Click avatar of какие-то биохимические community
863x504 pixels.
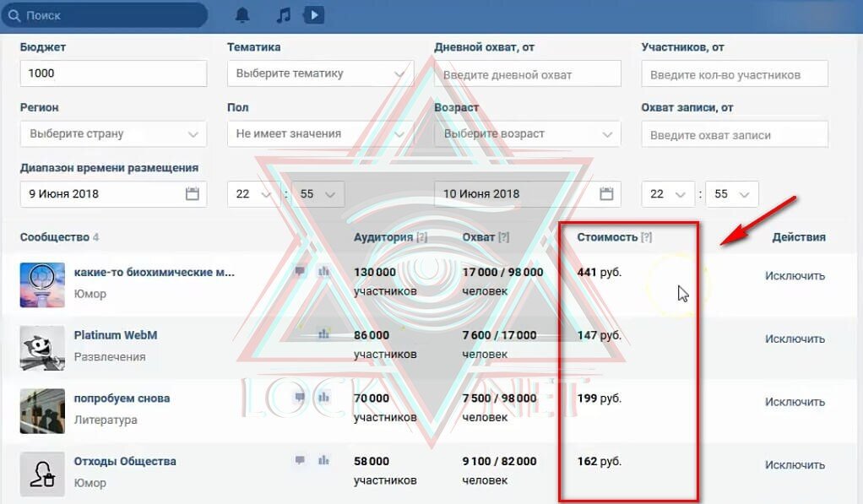pyautogui.click(x=42, y=285)
